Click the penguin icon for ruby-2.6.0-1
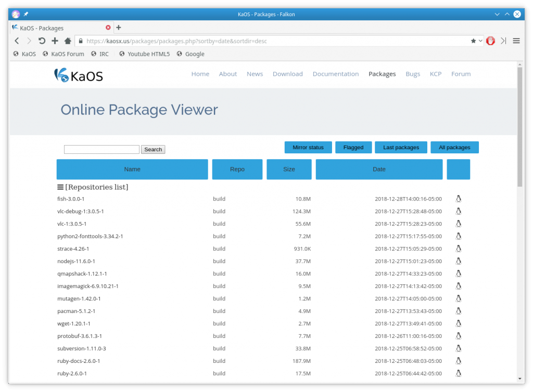Screen dimensions: 533x392 [458, 373]
